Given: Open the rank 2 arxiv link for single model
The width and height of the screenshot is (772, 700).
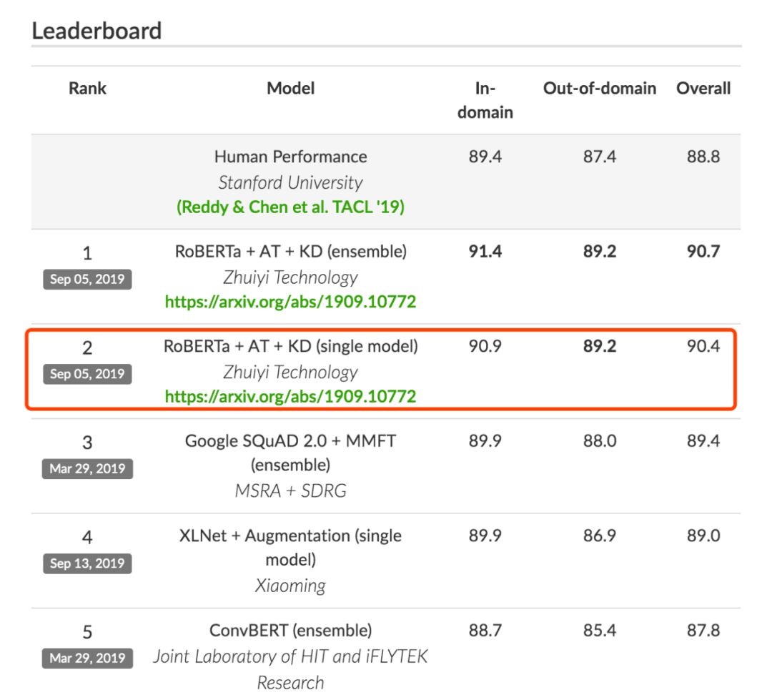Looking at the screenshot, I should 290,396.
